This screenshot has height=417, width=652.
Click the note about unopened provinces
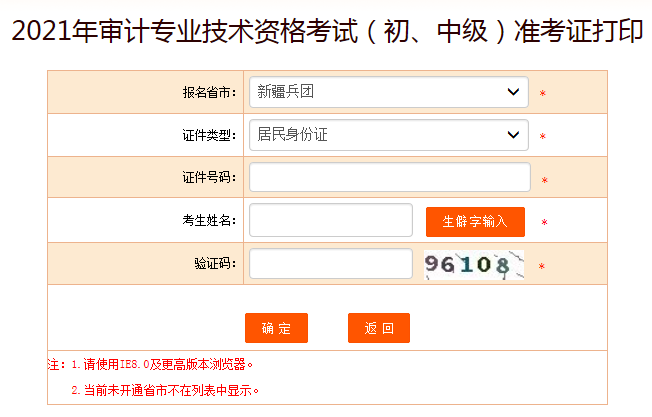click(x=165, y=390)
